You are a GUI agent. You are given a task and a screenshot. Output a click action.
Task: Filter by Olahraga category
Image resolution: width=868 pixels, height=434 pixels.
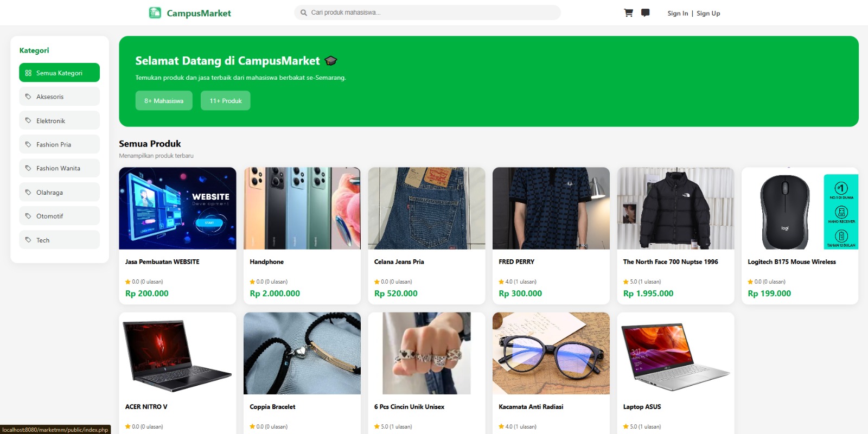tap(60, 192)
